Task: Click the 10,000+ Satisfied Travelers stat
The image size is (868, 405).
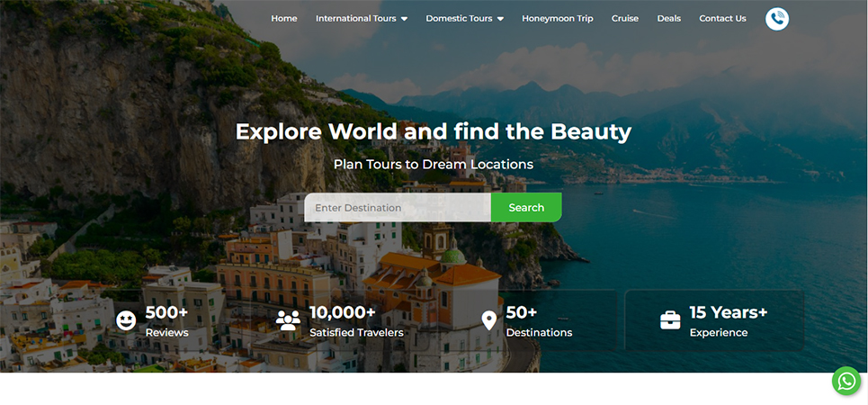Action: coord(356,321)
